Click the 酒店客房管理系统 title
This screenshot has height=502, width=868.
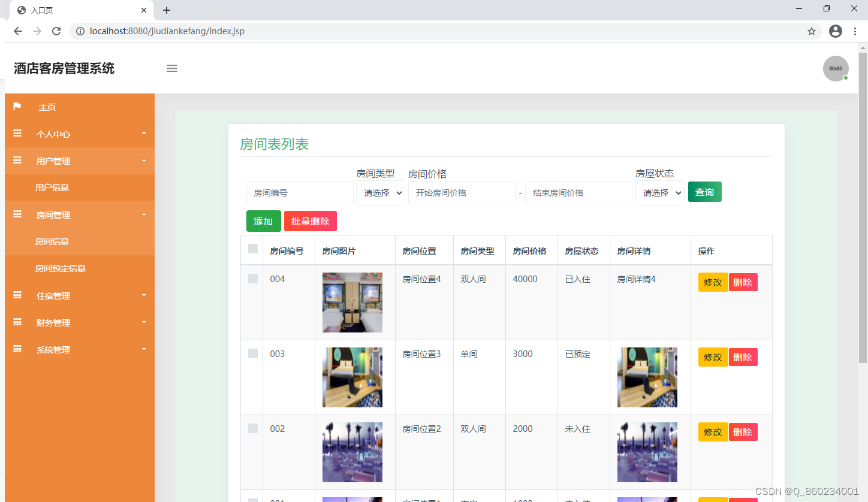point(64,68)
